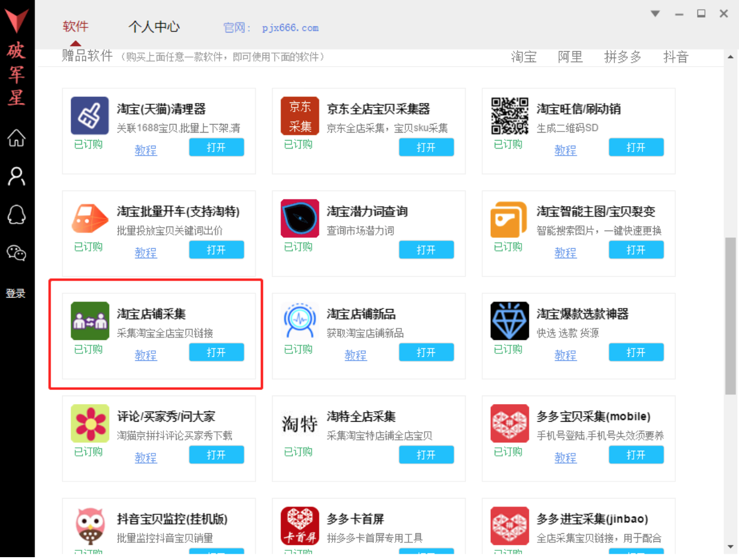
Task: Open the dropdown triangle in the title bar
Action: [x=655, y=14]
